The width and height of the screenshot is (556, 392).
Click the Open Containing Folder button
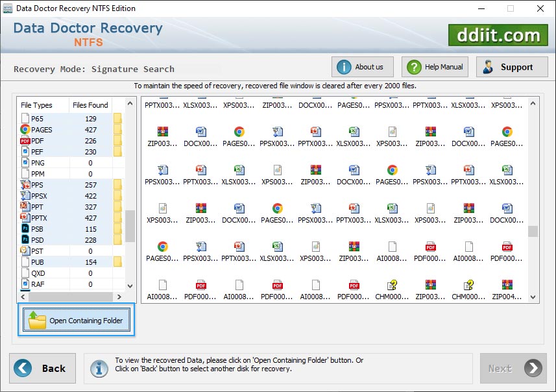point(76,320)
